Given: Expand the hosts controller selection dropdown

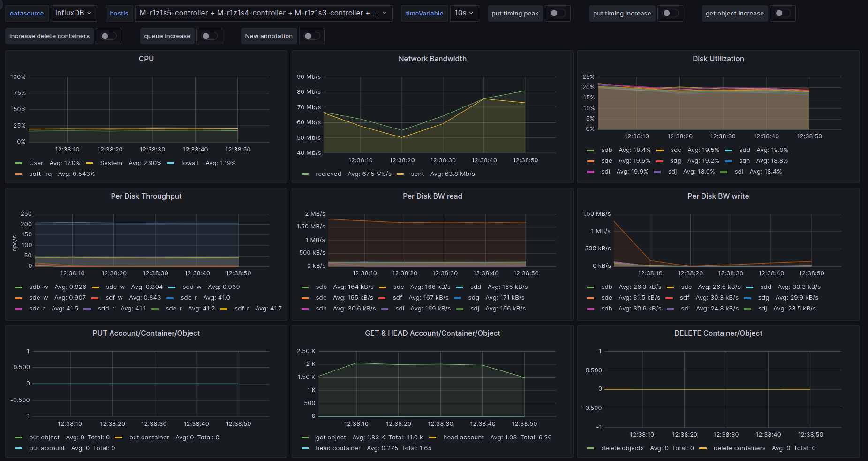Looking at the screenshot, I should tap(263, 13).
